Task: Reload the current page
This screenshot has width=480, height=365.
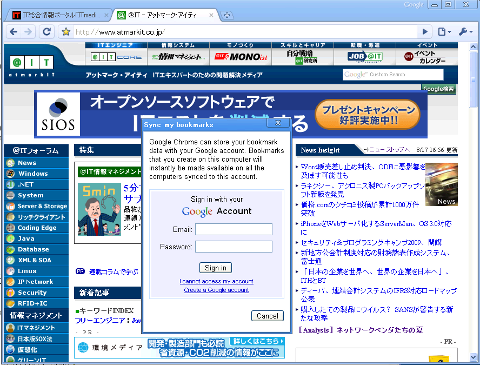Action: pos(47,32)
